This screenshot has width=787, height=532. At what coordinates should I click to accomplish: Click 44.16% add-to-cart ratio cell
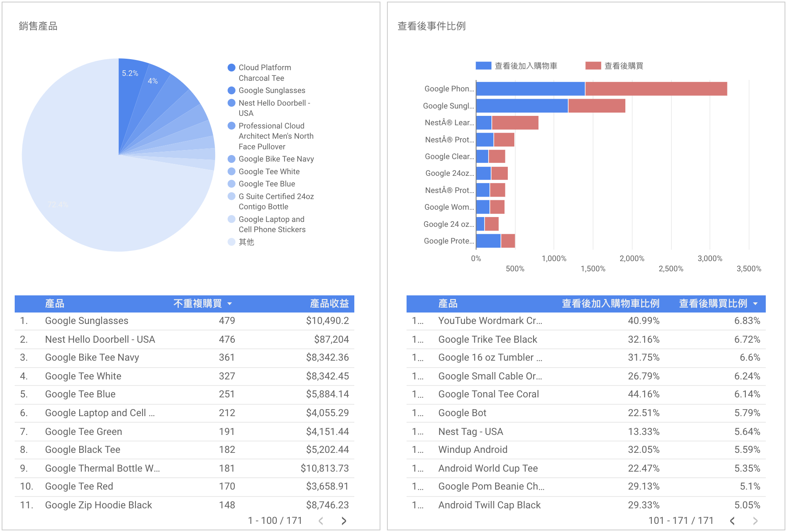(644, 395)
